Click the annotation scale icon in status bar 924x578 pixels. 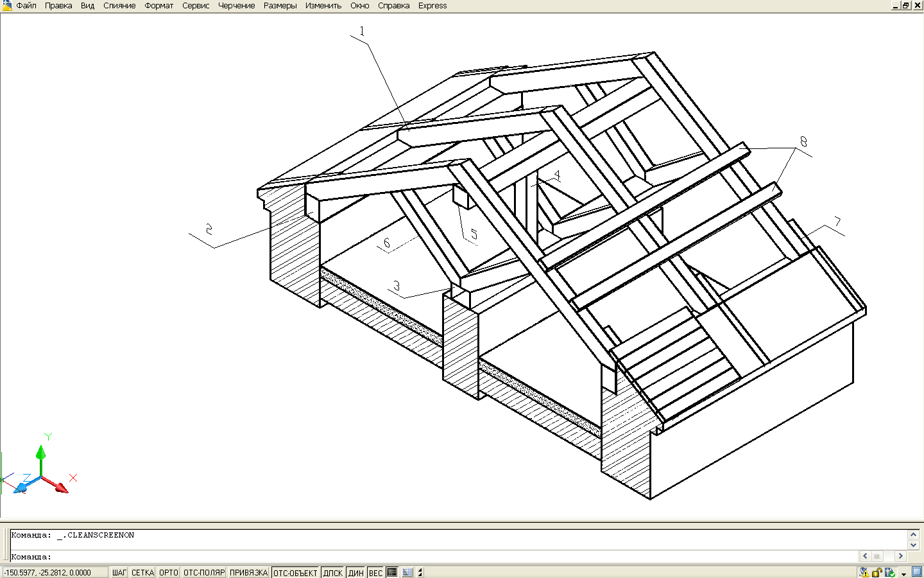(407, 572)
